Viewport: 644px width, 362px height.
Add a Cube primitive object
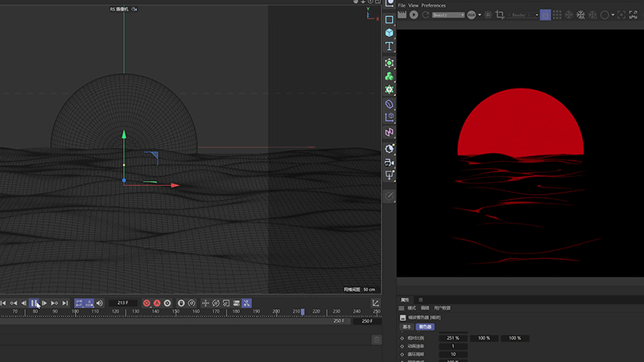(389, 32)
